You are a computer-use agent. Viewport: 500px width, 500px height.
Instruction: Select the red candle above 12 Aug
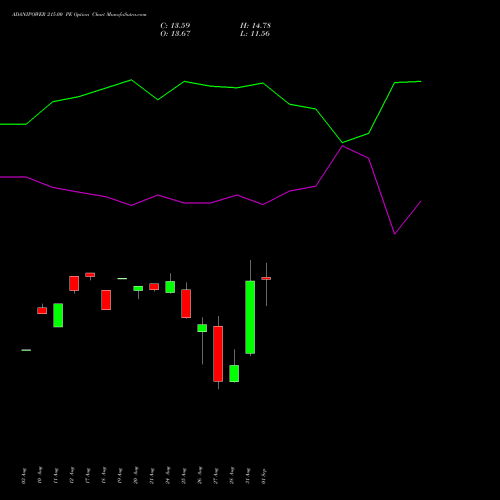point(74,283)
